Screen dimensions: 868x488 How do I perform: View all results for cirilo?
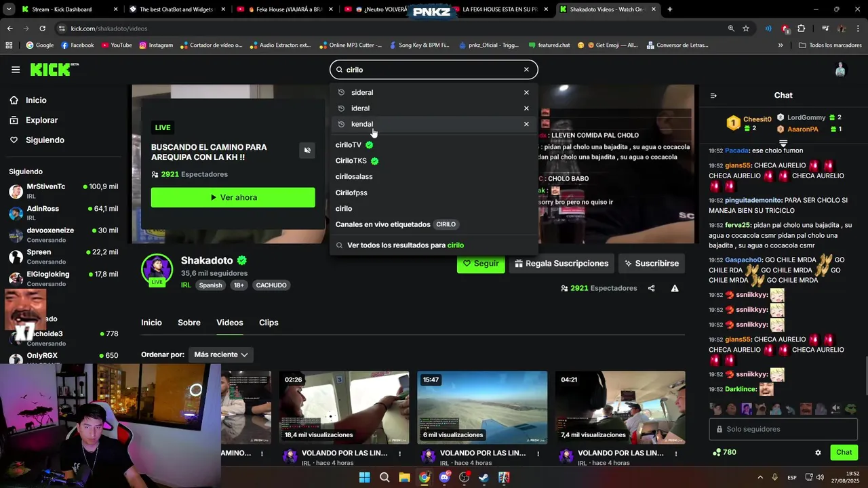pos(406,245)
